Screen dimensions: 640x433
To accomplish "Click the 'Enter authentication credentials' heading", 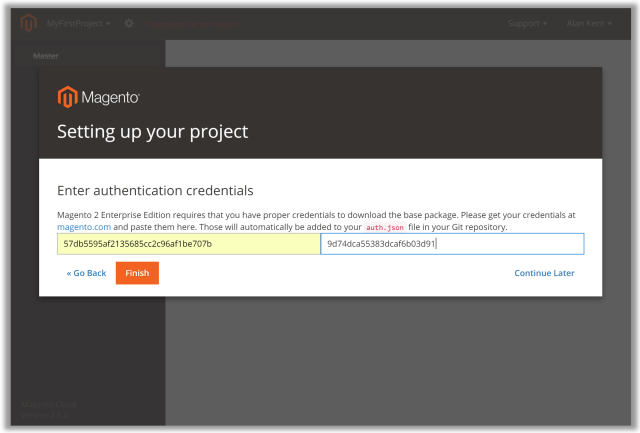I will (155, 190).
